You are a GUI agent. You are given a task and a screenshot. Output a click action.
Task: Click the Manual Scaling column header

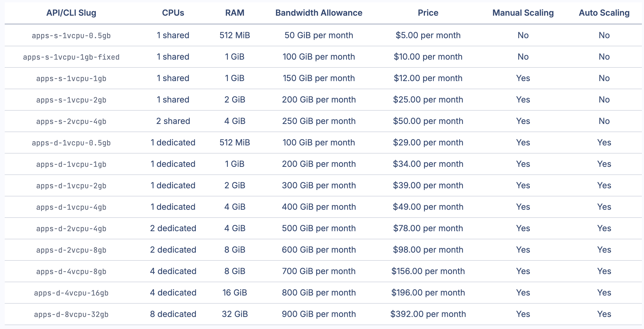click(x=523, y=13)
